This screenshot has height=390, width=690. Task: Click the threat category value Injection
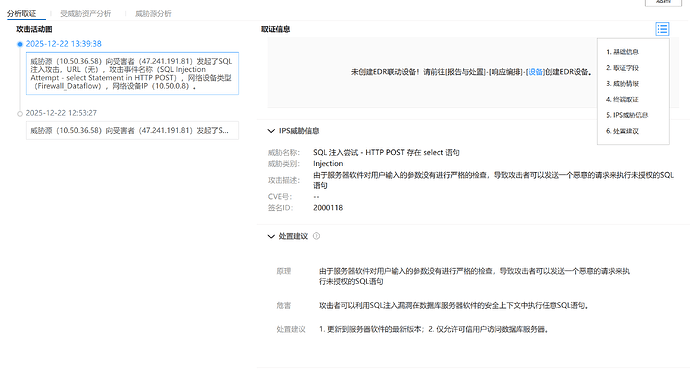[328, 163]
